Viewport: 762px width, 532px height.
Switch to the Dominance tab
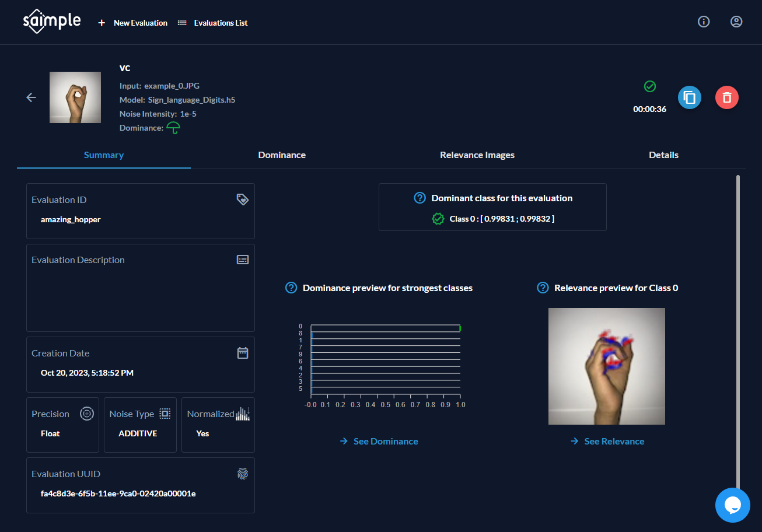tap(282, 155)
